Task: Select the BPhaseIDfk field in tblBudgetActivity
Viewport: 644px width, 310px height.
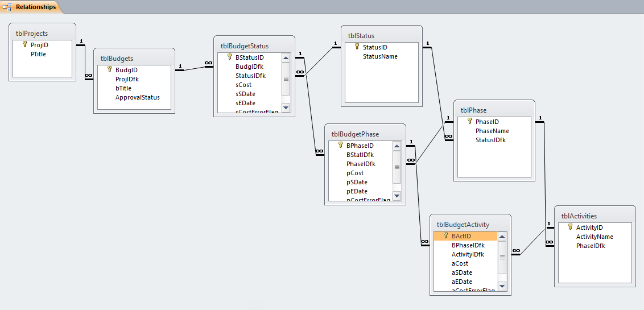Action: pos(468,245)
